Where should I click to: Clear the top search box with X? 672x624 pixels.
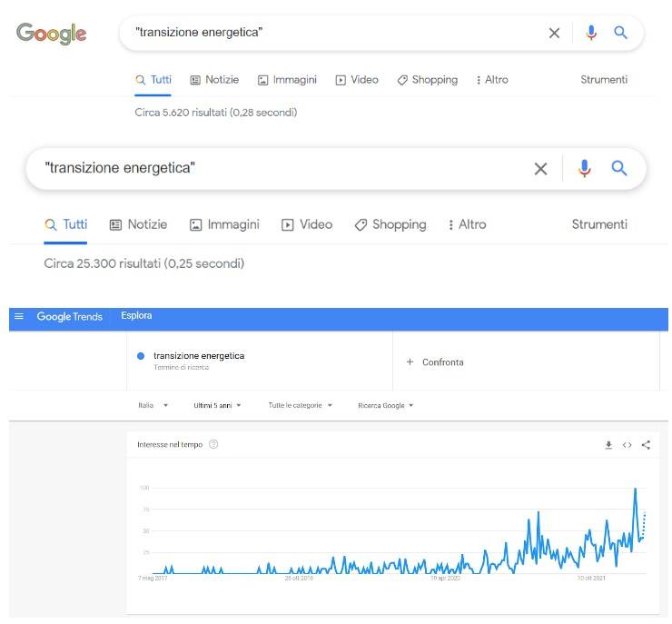coord(554,33)
